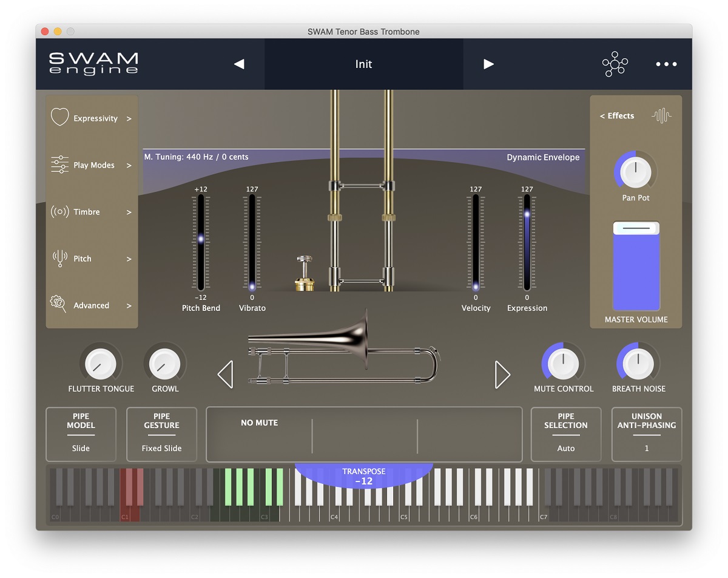728x578 pixels.
Task: Adjust the Expression slider
Action: pyautogui.click(x=527, y=242)
